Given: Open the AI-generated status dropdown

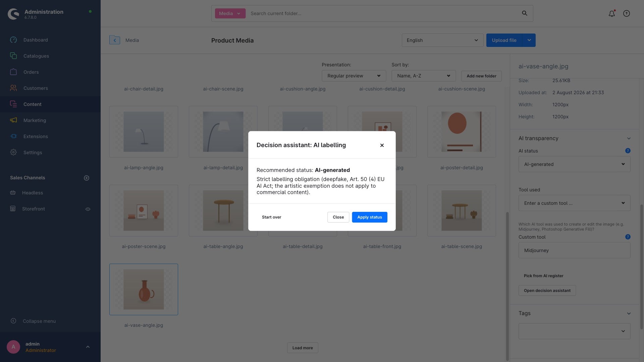Looking at the screenshot, I should (x=574, y=164).
